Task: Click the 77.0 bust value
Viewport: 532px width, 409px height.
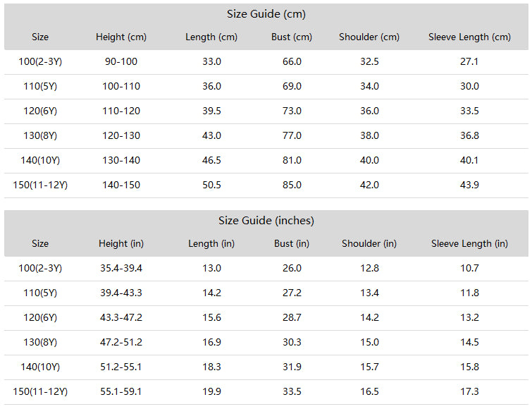Action: click(x=292, y=136)
